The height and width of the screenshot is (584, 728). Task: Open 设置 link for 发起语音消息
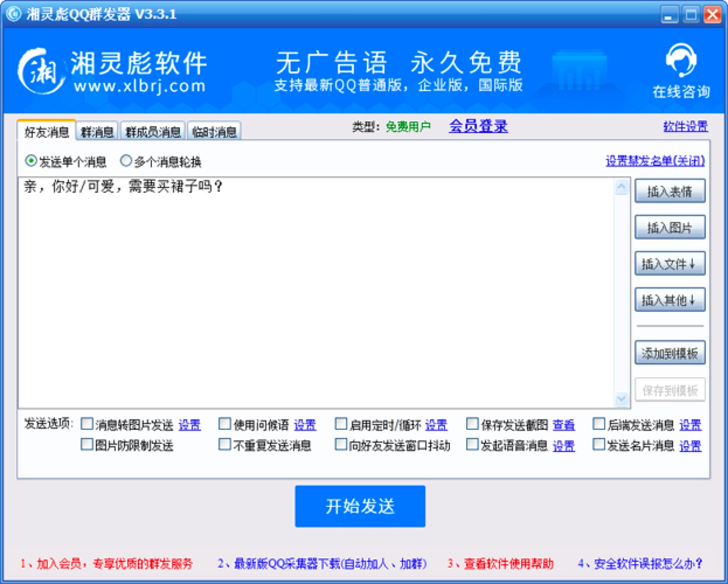click(x=564, y=446)
